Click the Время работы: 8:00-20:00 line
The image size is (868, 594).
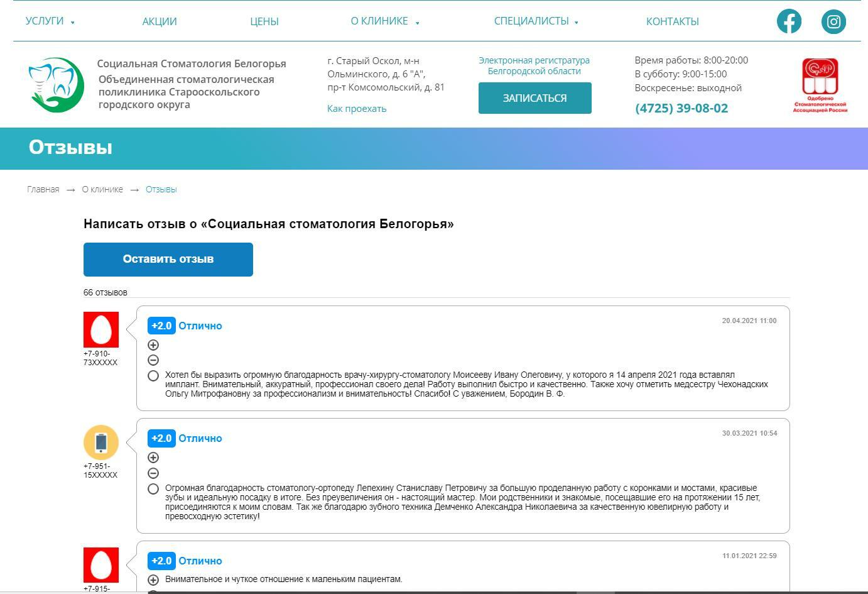[x=692, y=60]
